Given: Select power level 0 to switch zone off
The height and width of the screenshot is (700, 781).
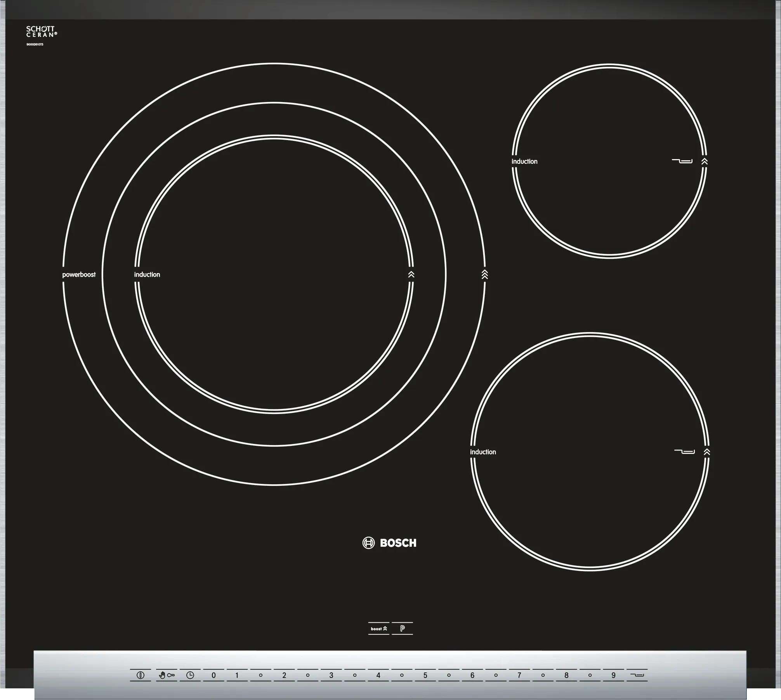Looking at the screenshot, I should [213, 675].
